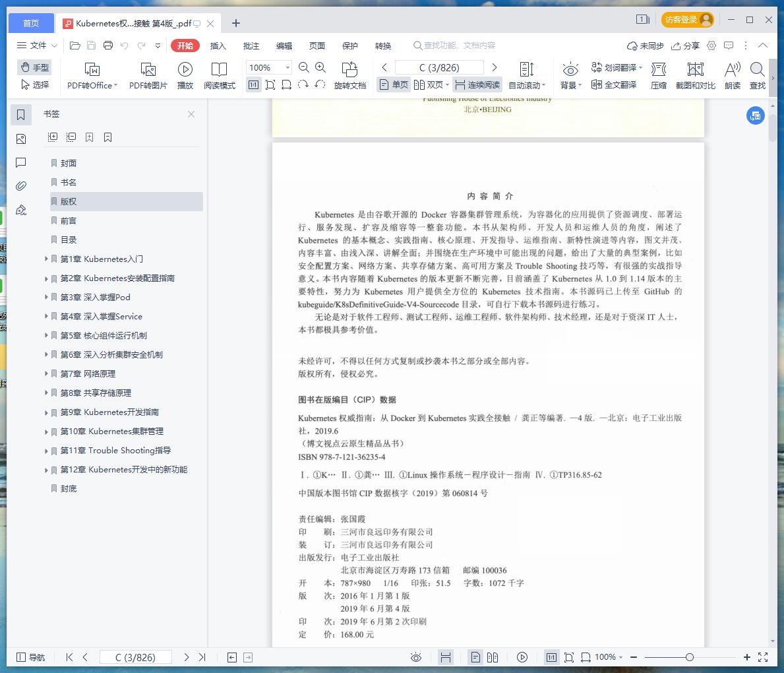Open the 自动滚动 auto-scroll dropdown
784x673 pixels.
[526, 76]
